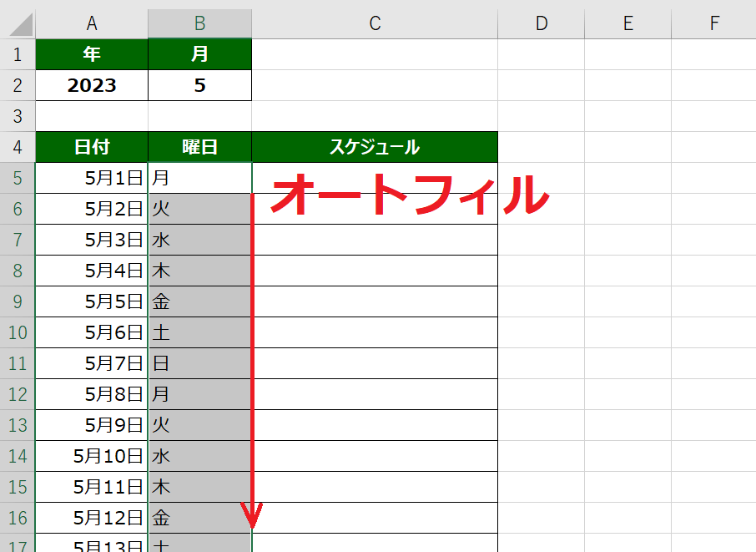The image size is (756, 552).
Task: Click row 5 header
Action: (x=18, y=178)
